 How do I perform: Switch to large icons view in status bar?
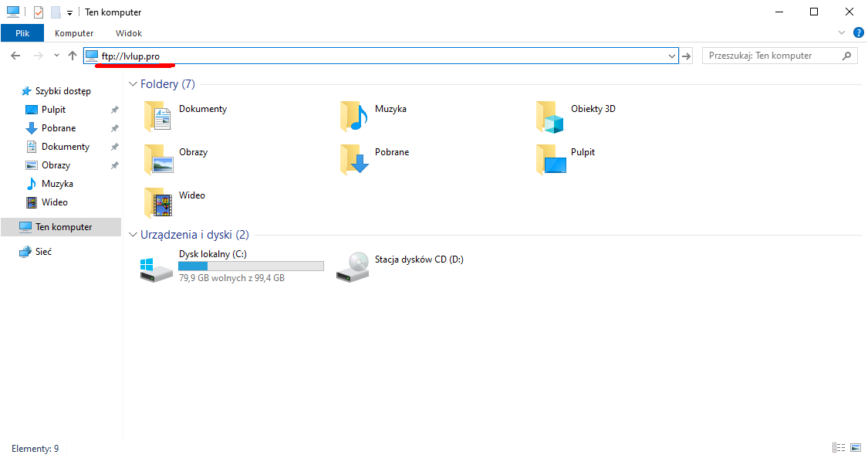(x=856, y=448)
